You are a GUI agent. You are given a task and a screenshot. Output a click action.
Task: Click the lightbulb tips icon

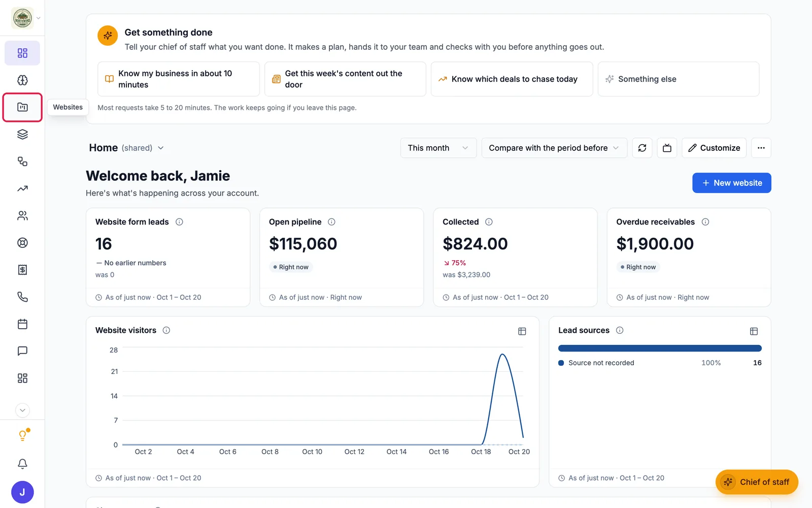[x=22, y=436]
